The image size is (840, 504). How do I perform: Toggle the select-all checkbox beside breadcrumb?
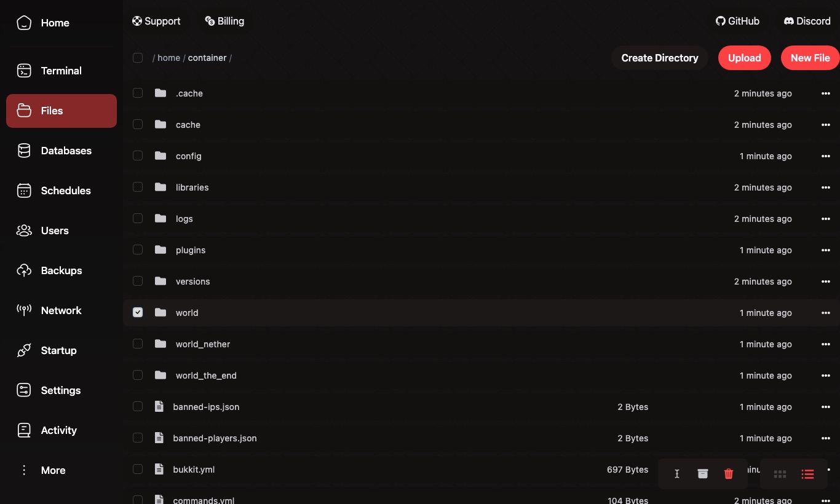click(138, 58)
